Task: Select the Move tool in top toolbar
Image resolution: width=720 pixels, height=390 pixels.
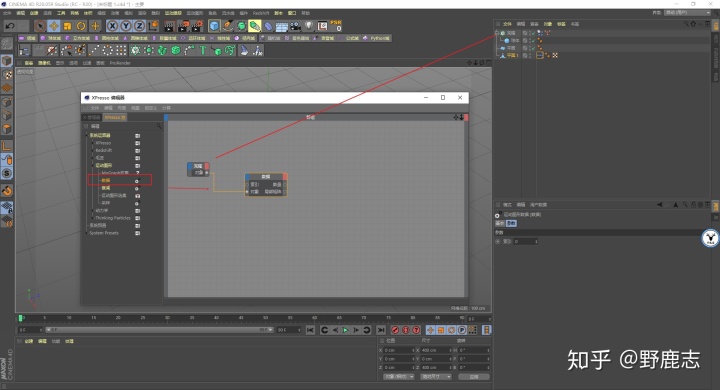Action: pos(54,26)
